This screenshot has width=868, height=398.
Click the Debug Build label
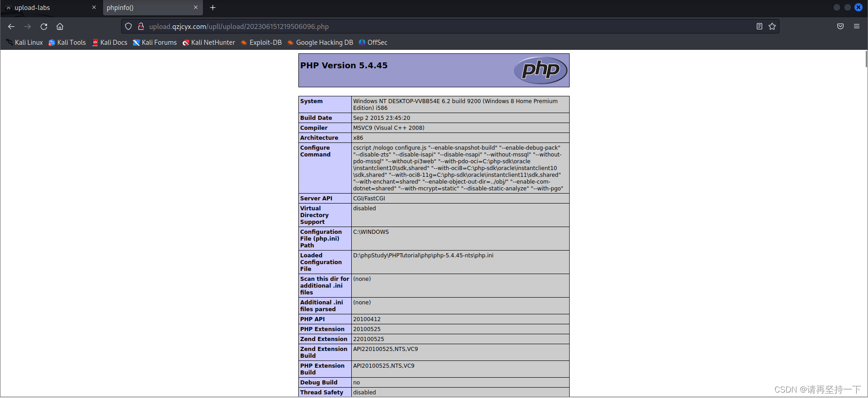[x=319, y=383]
